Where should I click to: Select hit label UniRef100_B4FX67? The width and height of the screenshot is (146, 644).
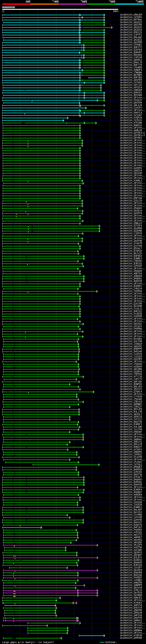click(x=131, y=527)
